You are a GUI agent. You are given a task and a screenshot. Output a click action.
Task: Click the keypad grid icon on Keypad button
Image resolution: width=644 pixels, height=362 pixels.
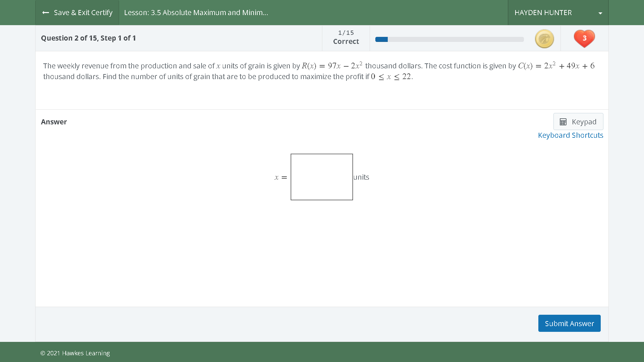click(x=563, y=121)
